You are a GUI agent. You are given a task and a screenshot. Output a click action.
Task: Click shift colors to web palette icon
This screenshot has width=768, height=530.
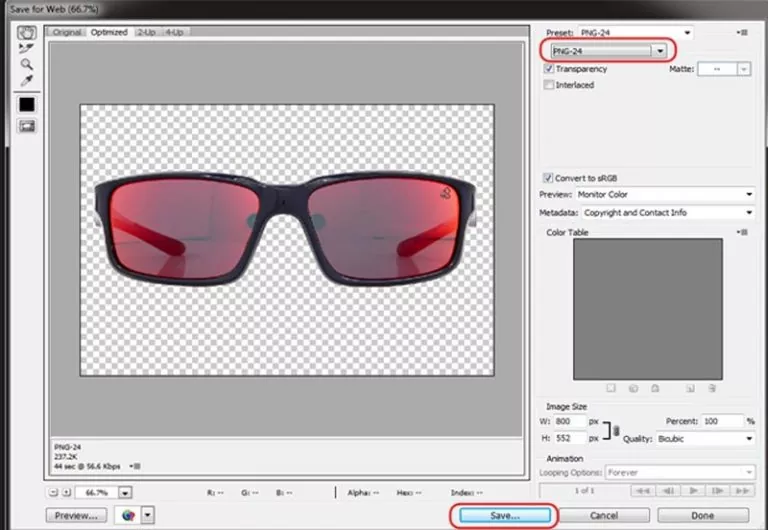(633, 388)
